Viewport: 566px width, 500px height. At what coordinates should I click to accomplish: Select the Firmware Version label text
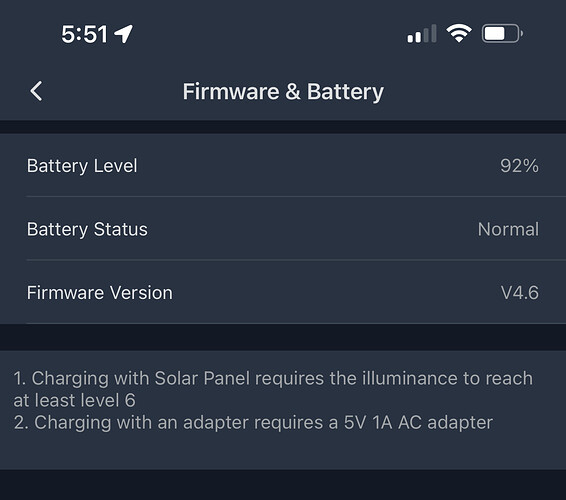[100, 292]
